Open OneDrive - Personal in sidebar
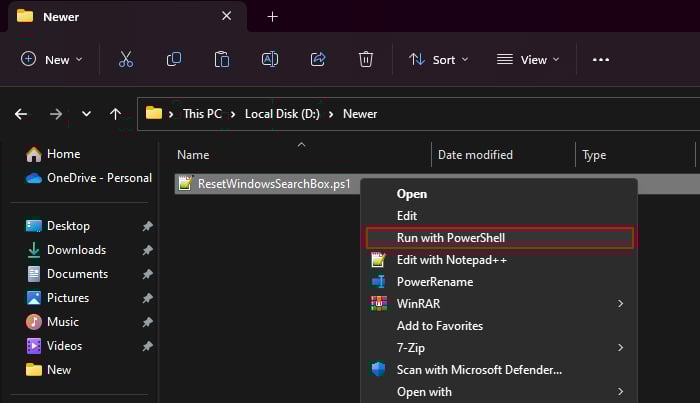Screen dimensions: 700x403 coord(88,178)
